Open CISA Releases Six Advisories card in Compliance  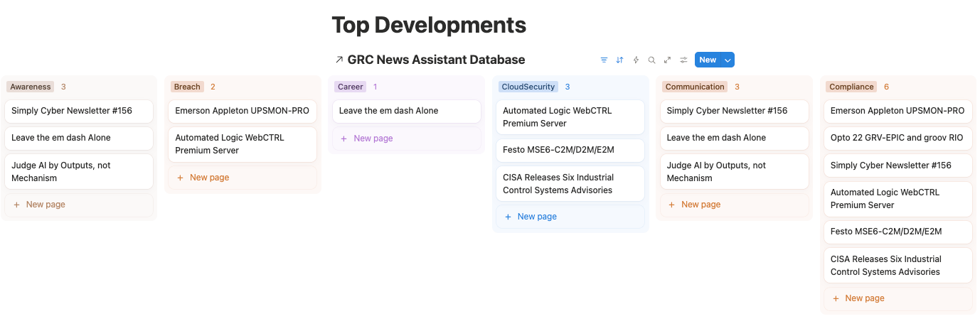pos(898,266)
